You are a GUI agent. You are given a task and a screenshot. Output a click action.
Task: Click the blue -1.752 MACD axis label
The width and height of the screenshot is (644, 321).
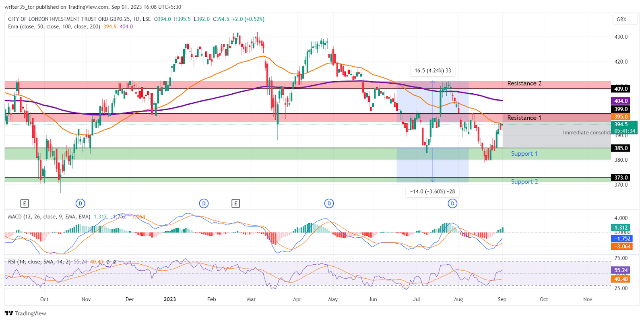point(622,239)
